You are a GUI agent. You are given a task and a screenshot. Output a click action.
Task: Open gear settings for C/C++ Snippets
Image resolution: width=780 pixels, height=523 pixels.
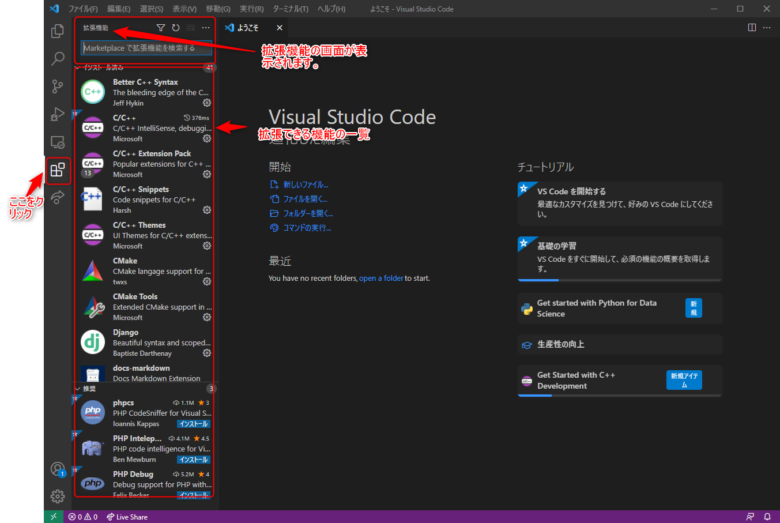[207, 210]
